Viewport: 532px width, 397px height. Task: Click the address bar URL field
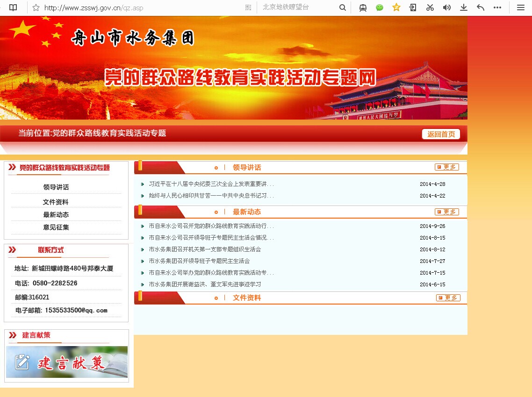143,8
